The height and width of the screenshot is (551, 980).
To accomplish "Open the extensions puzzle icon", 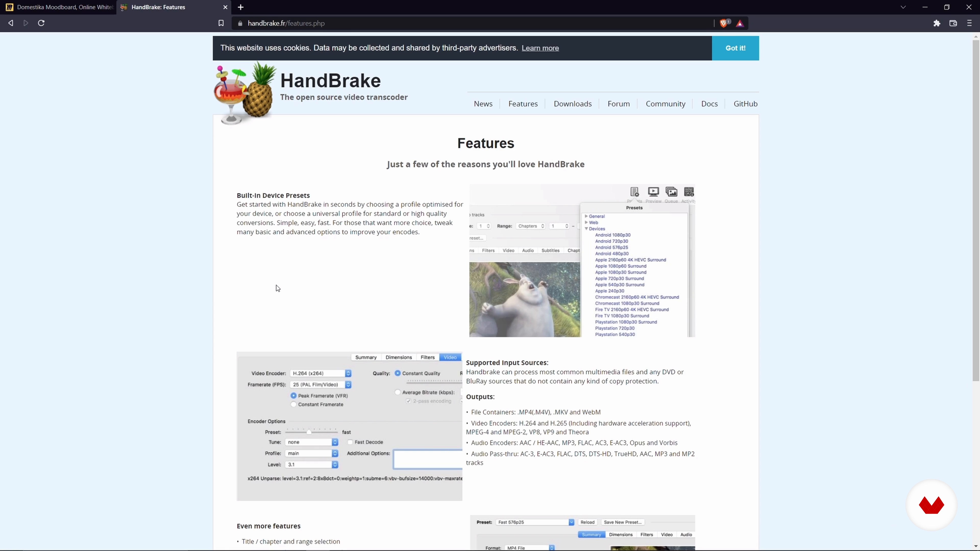I will [x=937, y=23].
